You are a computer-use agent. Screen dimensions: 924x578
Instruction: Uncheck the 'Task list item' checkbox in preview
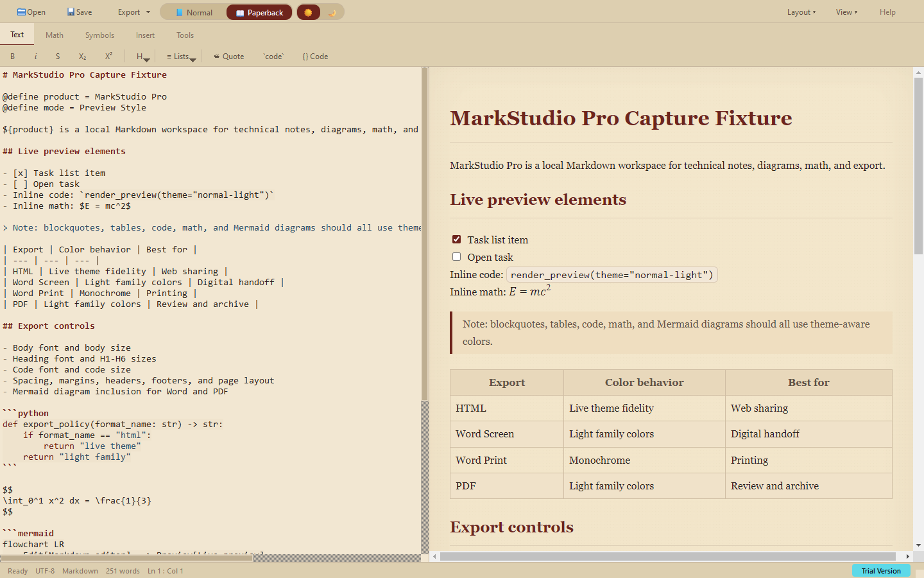click(456, 239)
